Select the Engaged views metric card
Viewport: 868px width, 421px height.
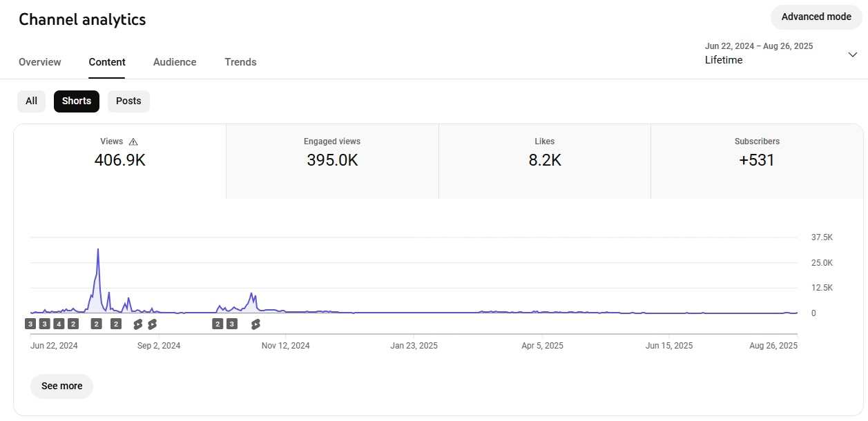[x=332, y=161]
